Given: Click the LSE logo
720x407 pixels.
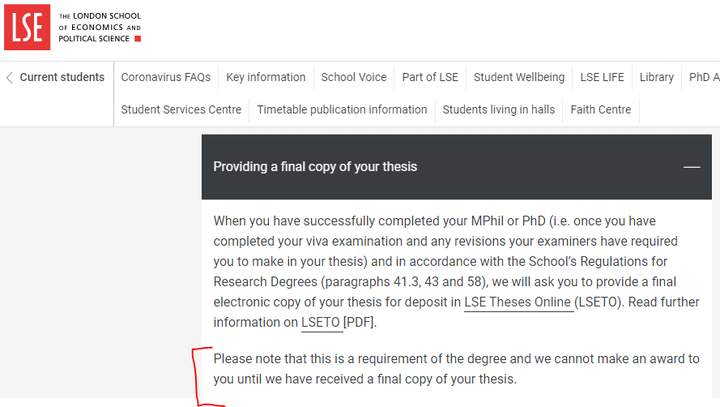Looking at the screenshot, I should point(27,27).
